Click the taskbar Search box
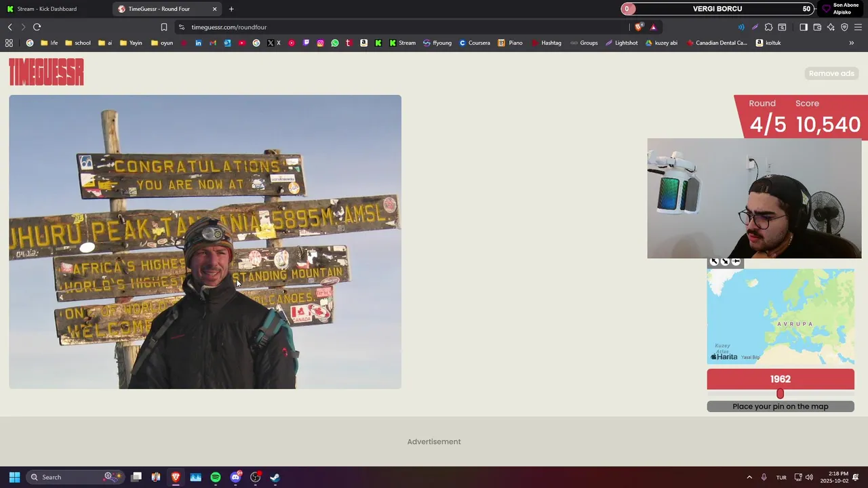Viewport: 868px width, 488px height. point(76,477)
